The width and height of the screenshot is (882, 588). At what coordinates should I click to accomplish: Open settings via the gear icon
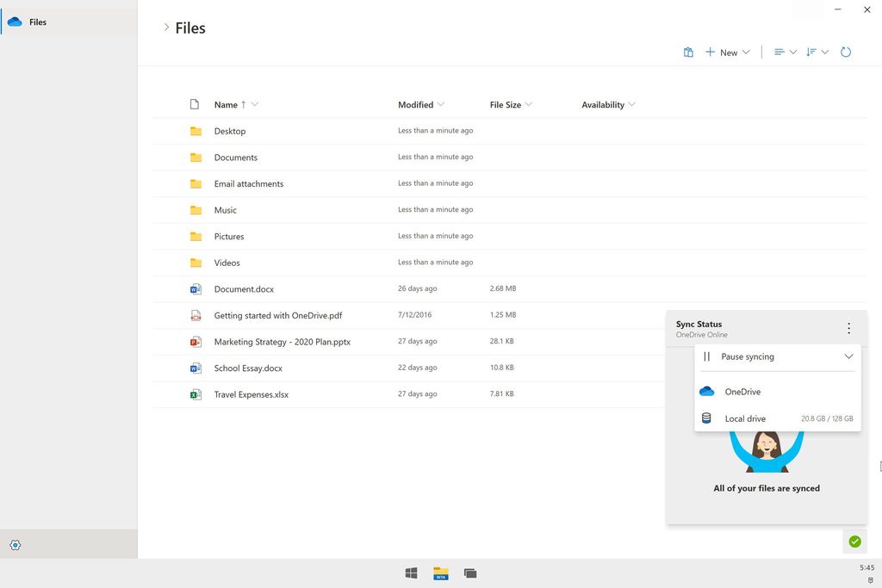coord(15,545)
